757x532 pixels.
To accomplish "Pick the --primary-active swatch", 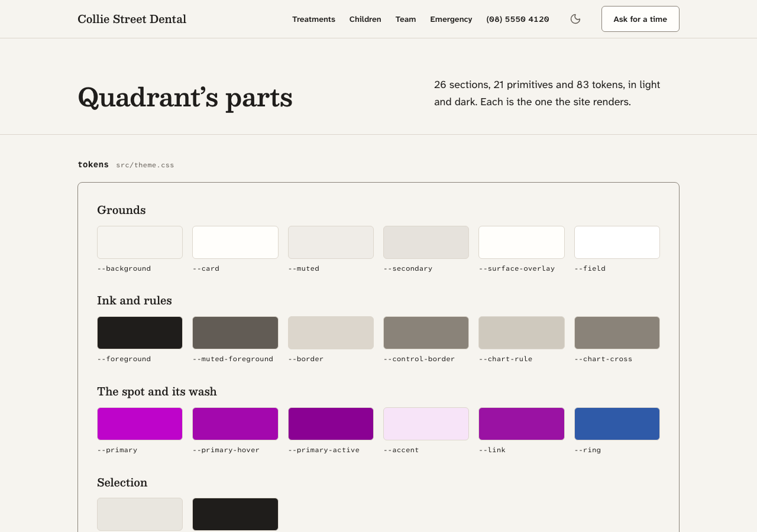I will point(331,424).
